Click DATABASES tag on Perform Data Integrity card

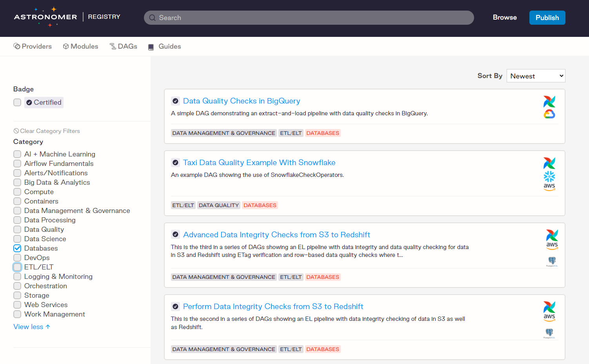tap(323, 349)
